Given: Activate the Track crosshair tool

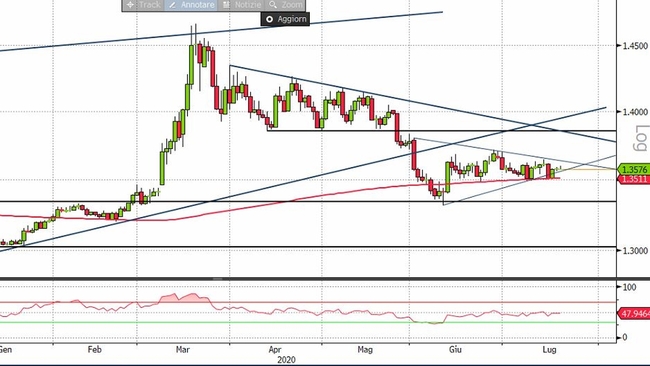Looking at the screenshot, I should coord(143,5).
